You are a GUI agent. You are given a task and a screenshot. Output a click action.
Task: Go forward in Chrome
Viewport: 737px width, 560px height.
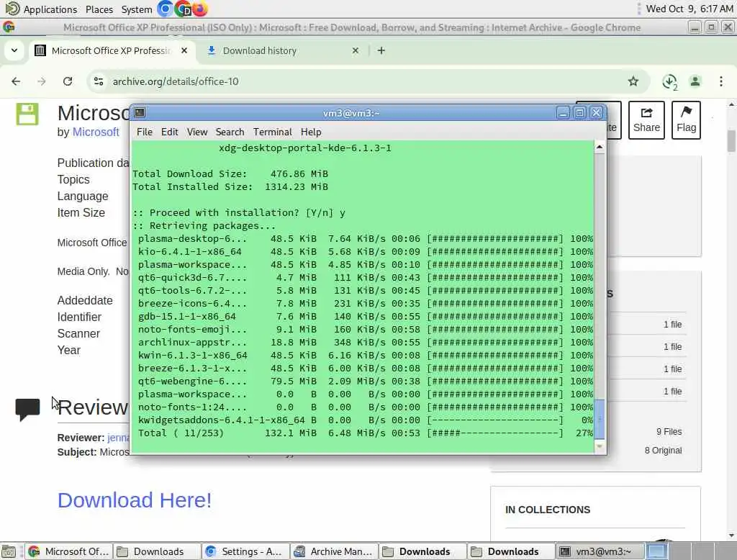tap(42, 81)
